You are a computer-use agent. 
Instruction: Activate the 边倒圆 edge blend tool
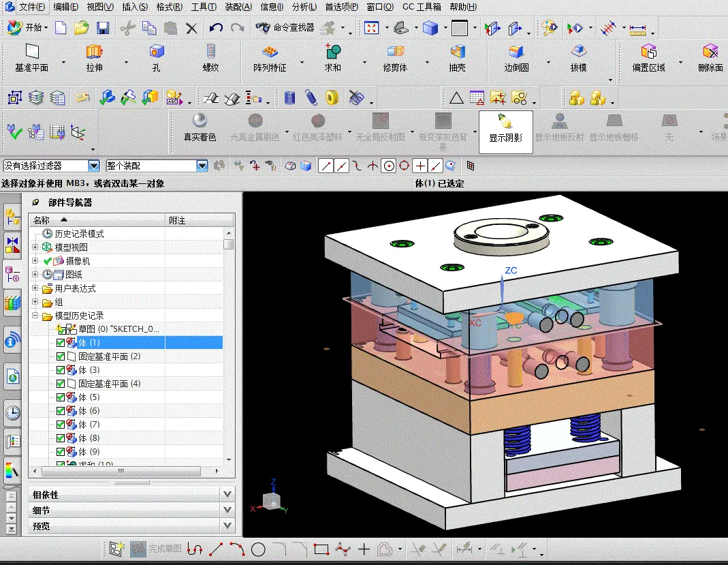[x=516, y=58]
